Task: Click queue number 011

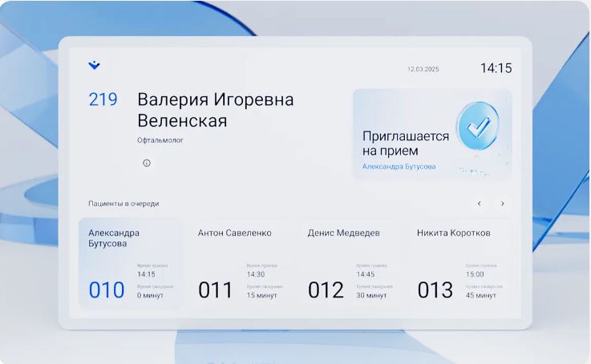Action: pos(215,289)
